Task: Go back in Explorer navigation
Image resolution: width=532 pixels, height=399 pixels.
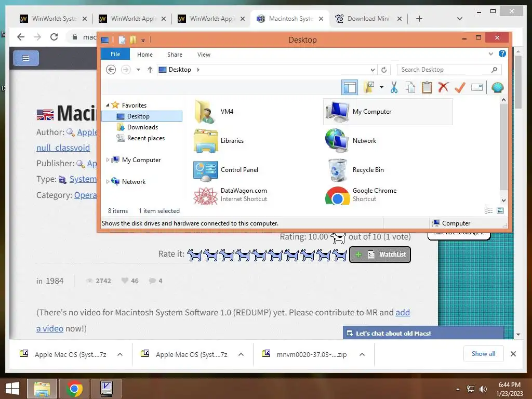Action: tap(111, 70)
